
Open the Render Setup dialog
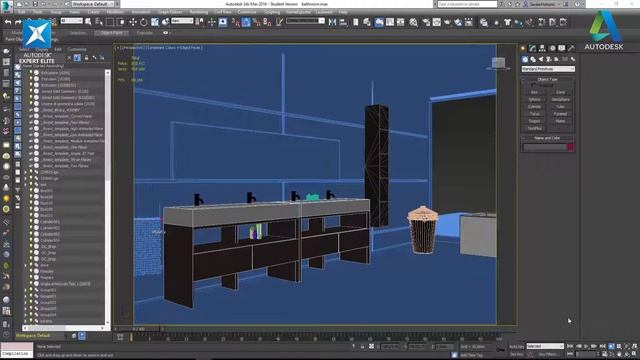tap(426, 22)
